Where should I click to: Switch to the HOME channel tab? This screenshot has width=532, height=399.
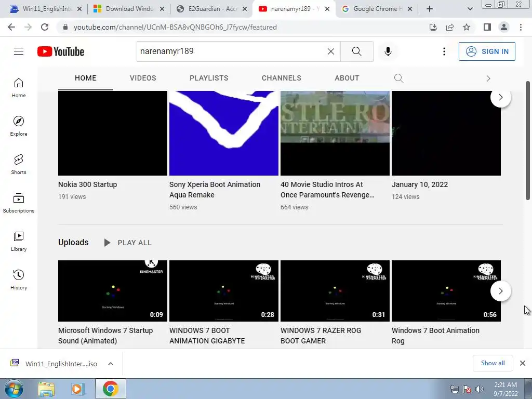pyautogui.click(x=86, y=78)
